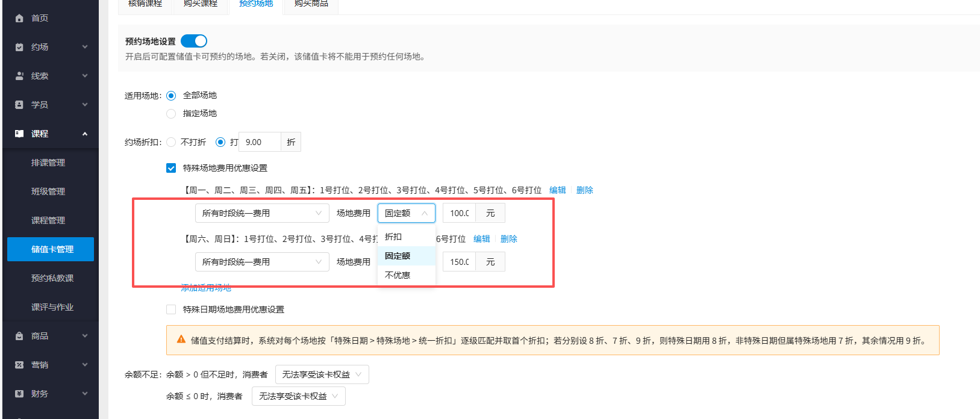Click the 约场 calendar icon
This screenshot has width=980, height=419.
pyautogui.click(x=19, y=47)
